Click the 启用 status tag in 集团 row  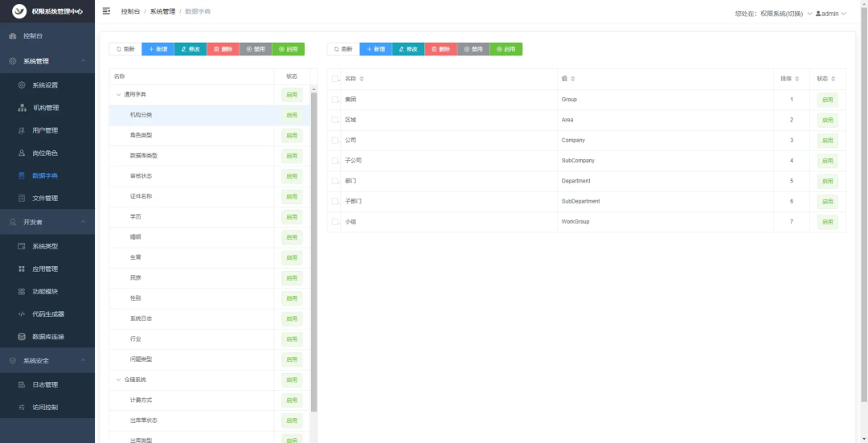tap(828, 100)
